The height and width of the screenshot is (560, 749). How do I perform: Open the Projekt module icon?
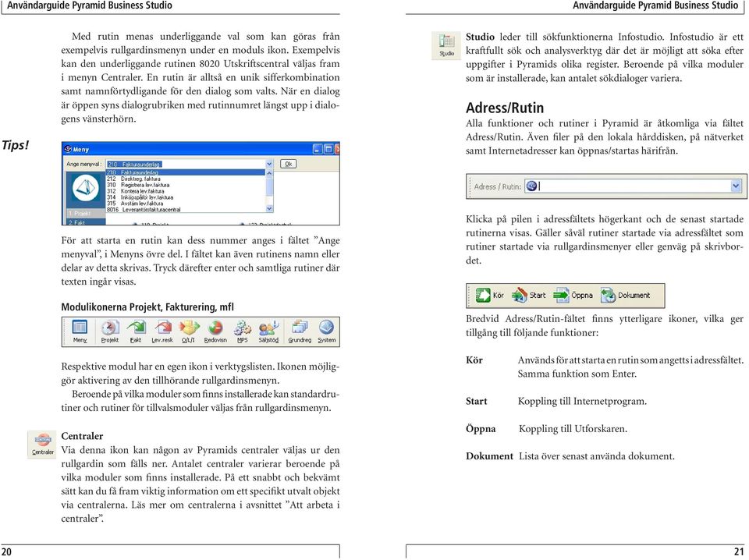tap(109, 331)
